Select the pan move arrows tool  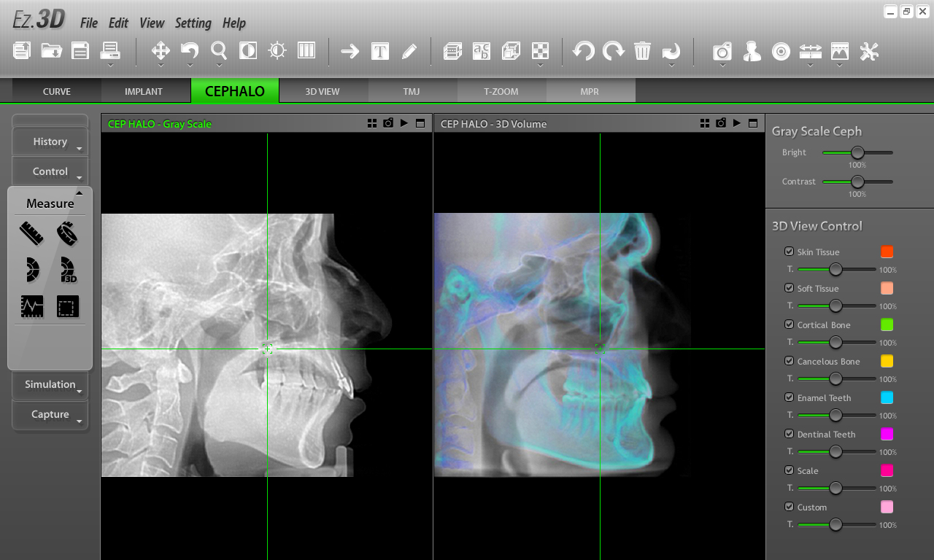(x=161, y=50)
